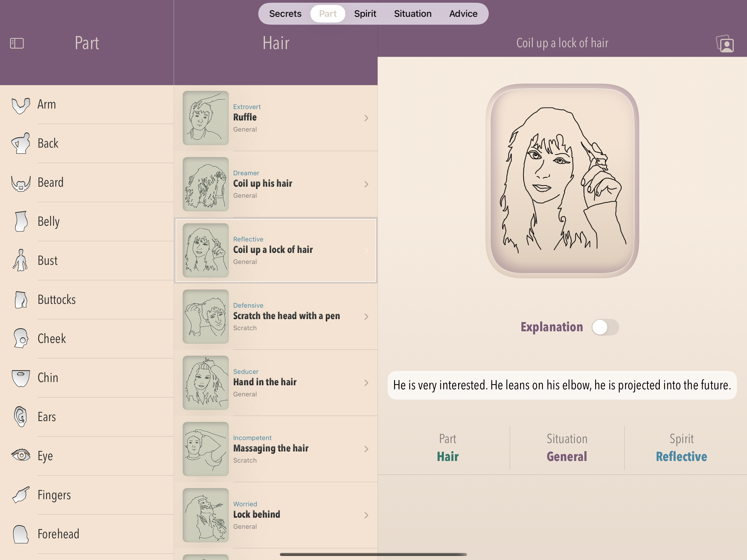Screen dimensions: 747x560
Task: Select the Forehead icon
Action: [x=21, y=534]
